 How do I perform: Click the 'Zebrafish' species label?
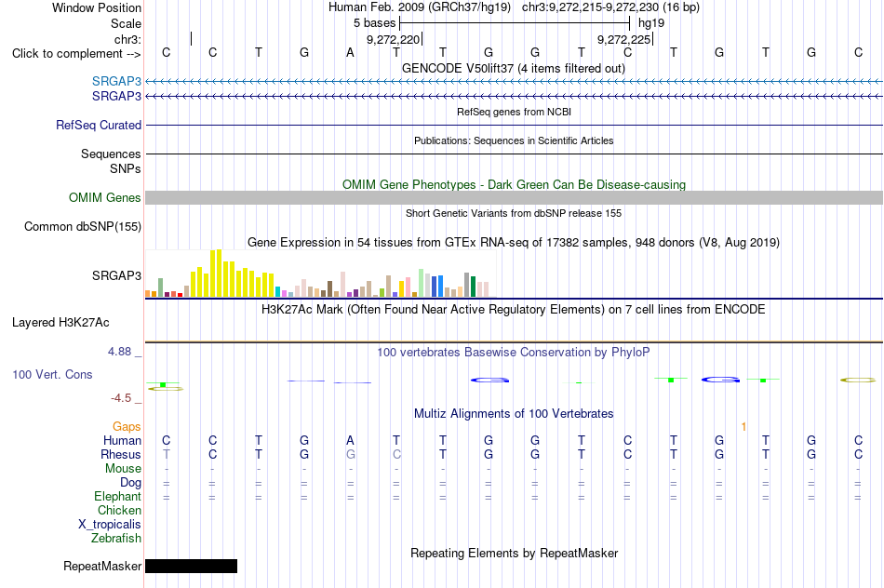[116, 539]
